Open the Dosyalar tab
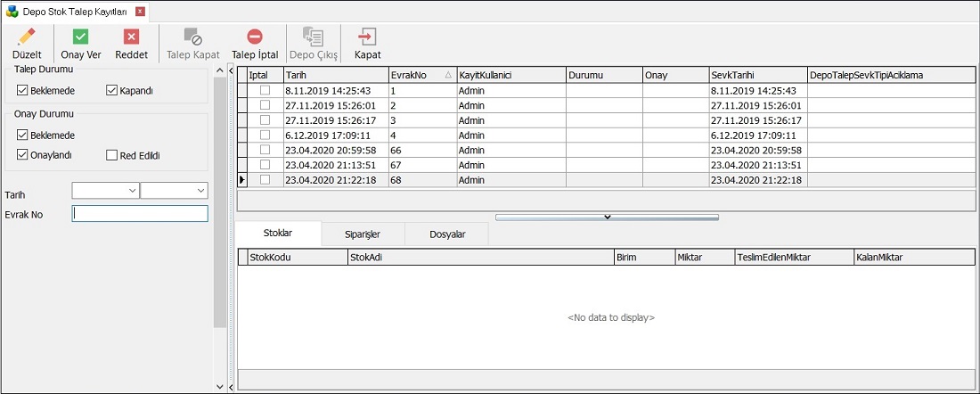This screenshot has width=980, height=394. pos(447,234)
